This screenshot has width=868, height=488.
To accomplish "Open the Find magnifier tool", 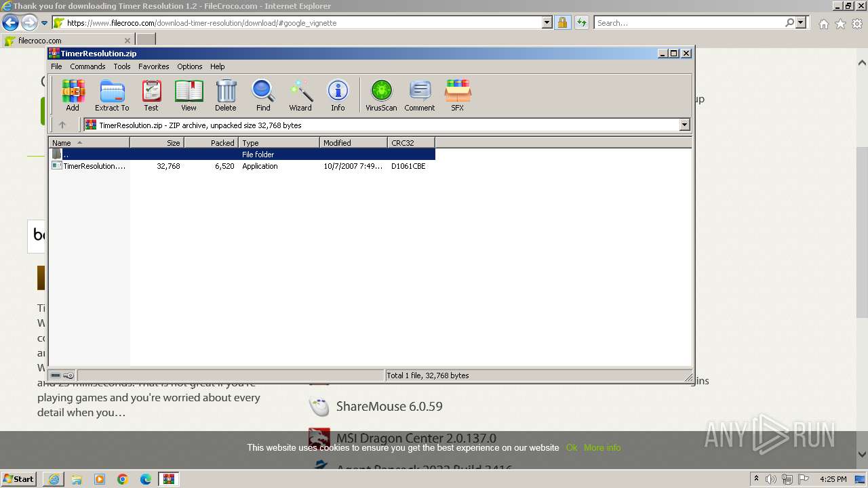I will tap(263, 96).
